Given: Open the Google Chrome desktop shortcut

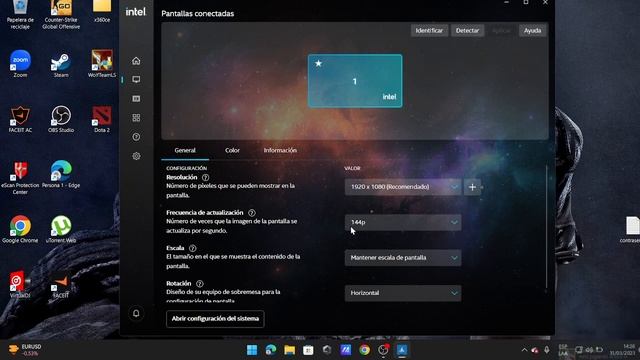Looking at the screenshot, I should (x=20, y=229).
